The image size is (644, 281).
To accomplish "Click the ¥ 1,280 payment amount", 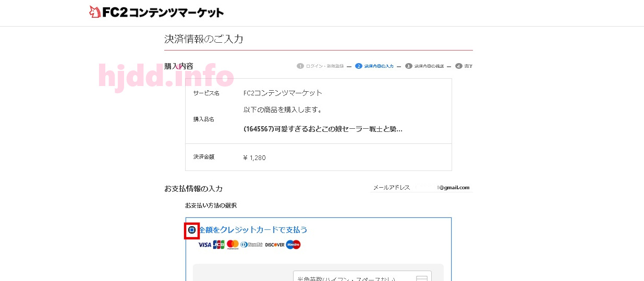I will tap(254, 157).
